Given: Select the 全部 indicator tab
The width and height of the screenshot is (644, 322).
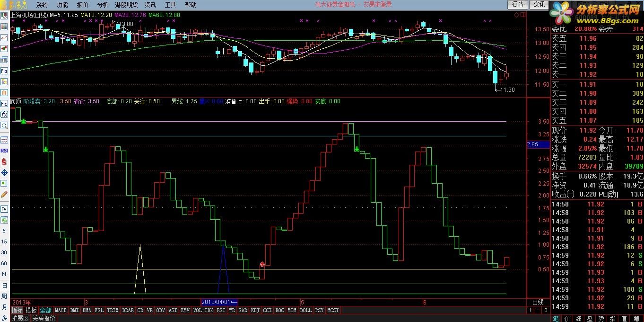Looking at the screenshot, I should (45, 310).
